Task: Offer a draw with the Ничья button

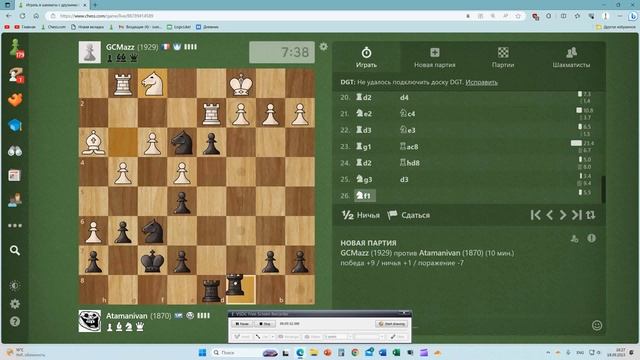Action: [x=360, y=215]
